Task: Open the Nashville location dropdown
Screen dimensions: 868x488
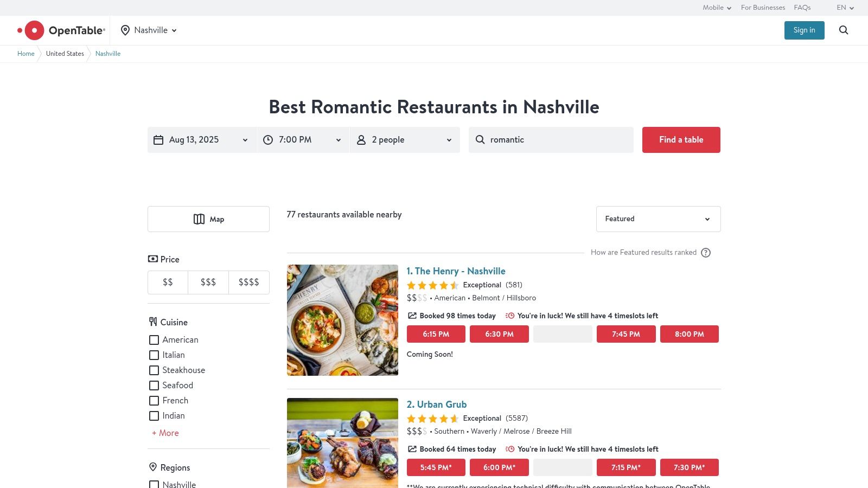Action: click(149, 30)
